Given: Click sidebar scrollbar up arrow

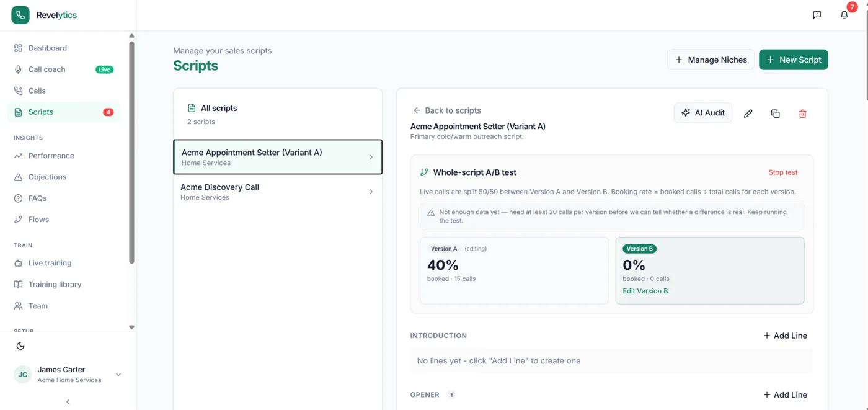Looking at the screenshot, I should [131, 36].
